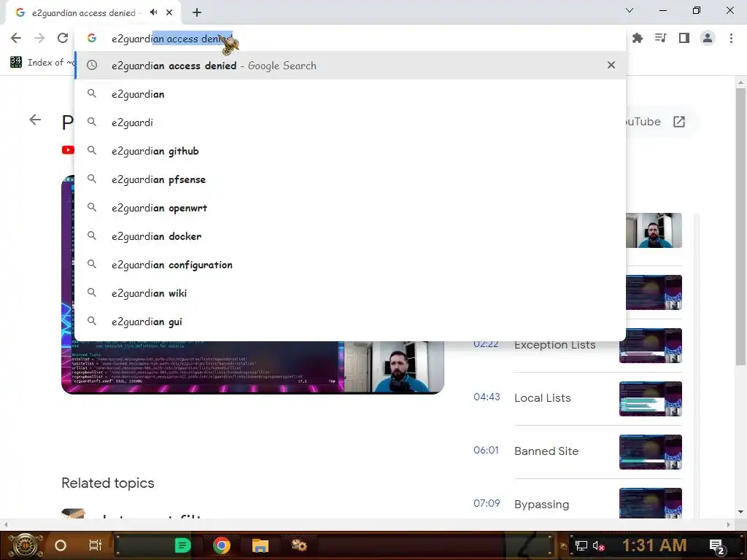Choose 'e2guardian gui' suggestion
The width and height of the screenshot is (747, 560).
point(350,322)
